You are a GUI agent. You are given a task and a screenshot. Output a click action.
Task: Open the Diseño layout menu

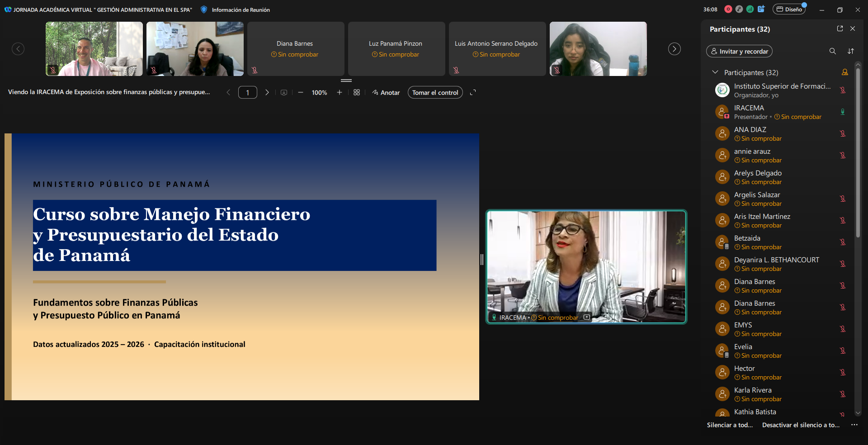[789, 9]
